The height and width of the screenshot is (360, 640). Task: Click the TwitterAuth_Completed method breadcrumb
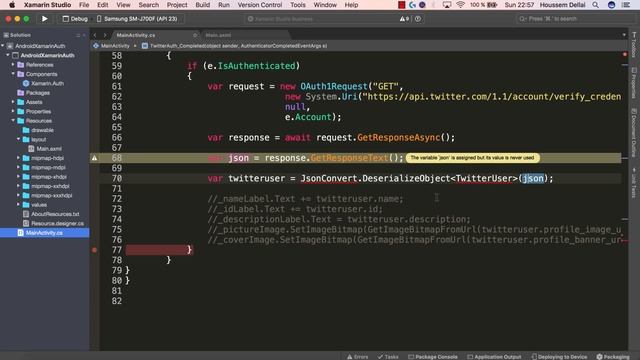click(234, 46)
